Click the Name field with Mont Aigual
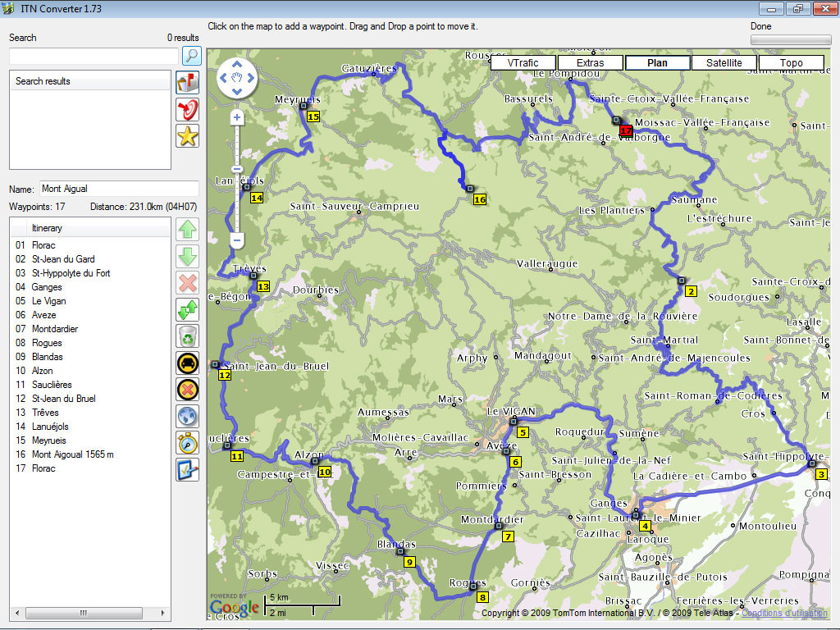 point(119,189)
